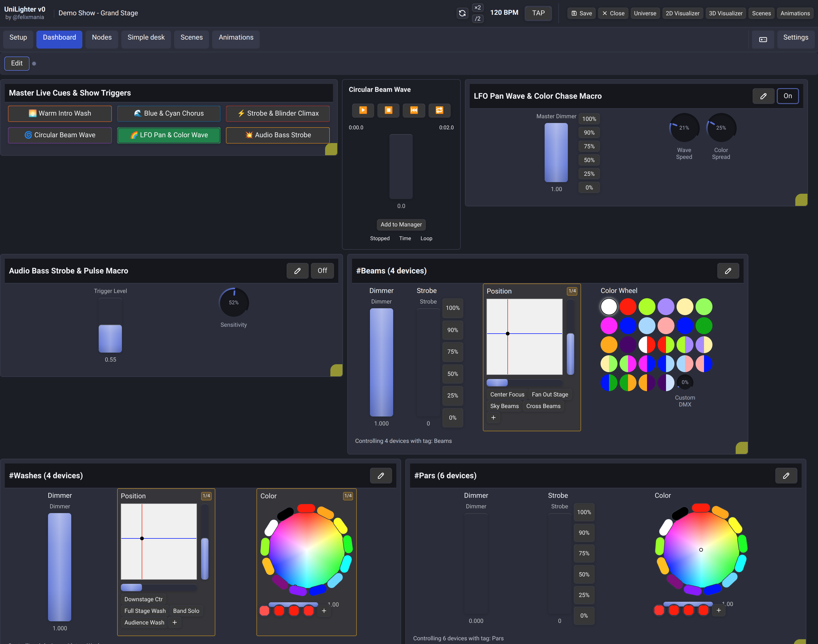This screenshot has height=644, width=818.
Task: Click the Sensitivity knob
Action: pos(234,302)
